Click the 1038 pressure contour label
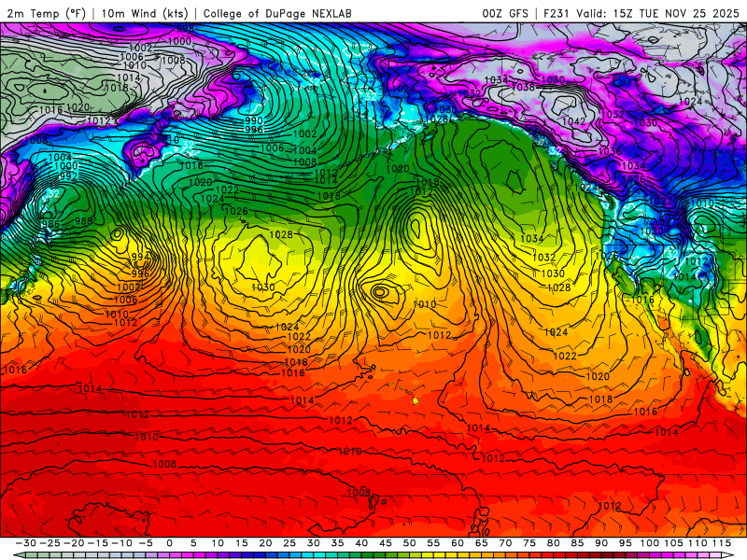The height and width of the screenshot is (560, 747). tap(523, 87)
